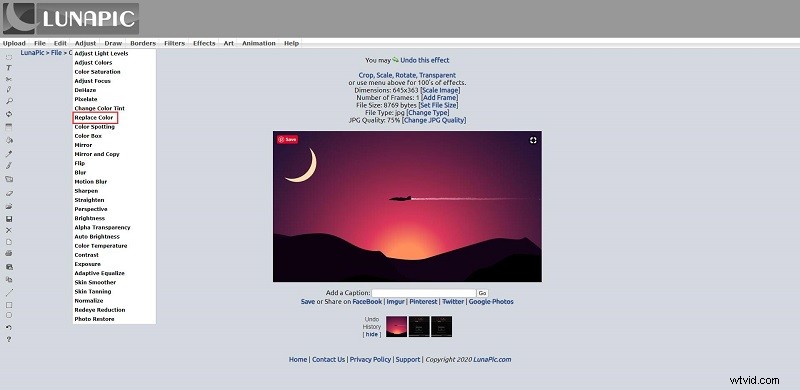Click the LunaPic logo

pyautogui.click(x=71, y=19)
